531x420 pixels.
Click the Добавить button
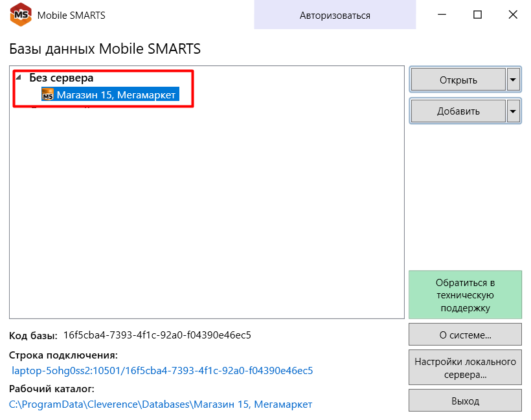point(458,111)
